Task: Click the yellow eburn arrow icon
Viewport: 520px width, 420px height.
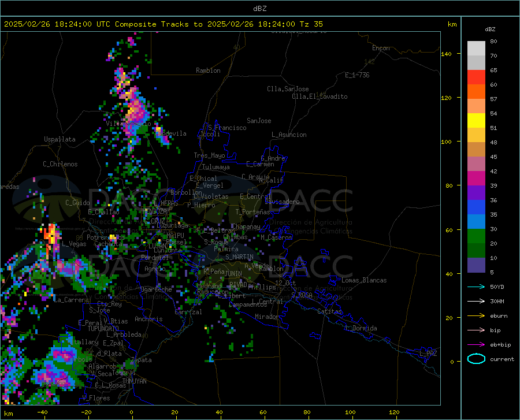Action: pos(476,316)
